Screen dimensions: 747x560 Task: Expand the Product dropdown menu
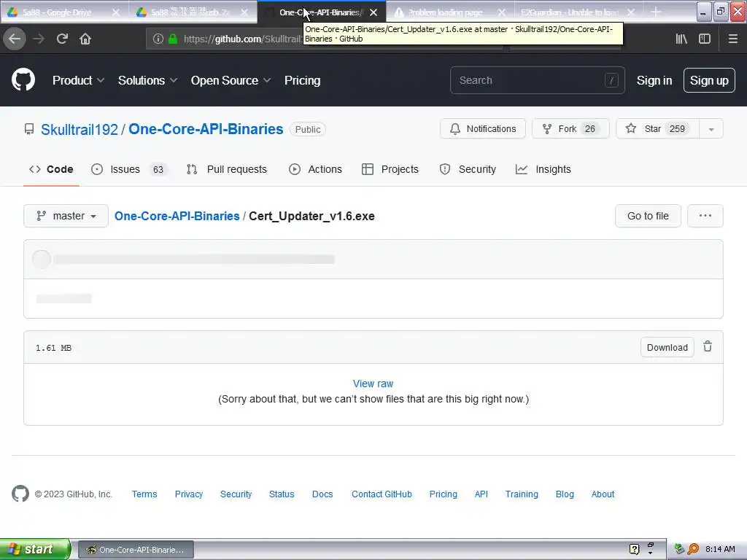click(78, 80)
